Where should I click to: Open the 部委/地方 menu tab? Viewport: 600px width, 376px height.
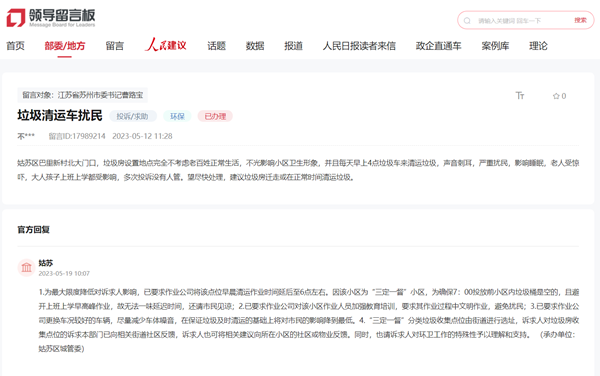pyautogui.click(x=65, y=46)
